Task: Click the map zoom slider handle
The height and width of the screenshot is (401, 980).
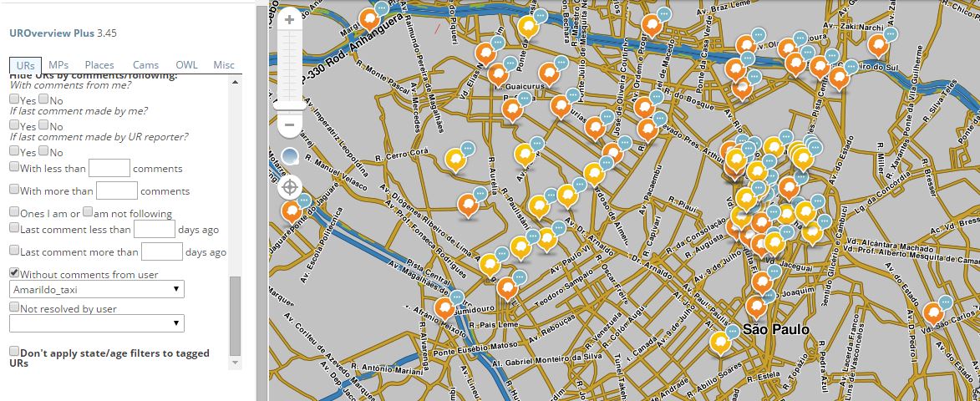Action: [x=289, y=104]
